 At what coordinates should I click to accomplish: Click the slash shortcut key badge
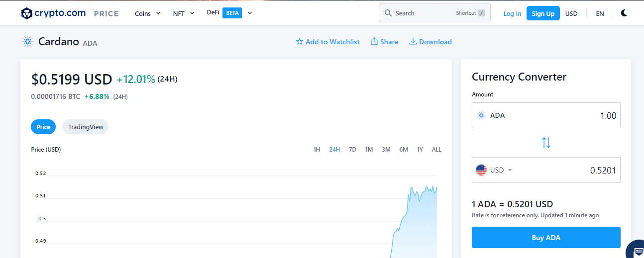pos(481,13)
